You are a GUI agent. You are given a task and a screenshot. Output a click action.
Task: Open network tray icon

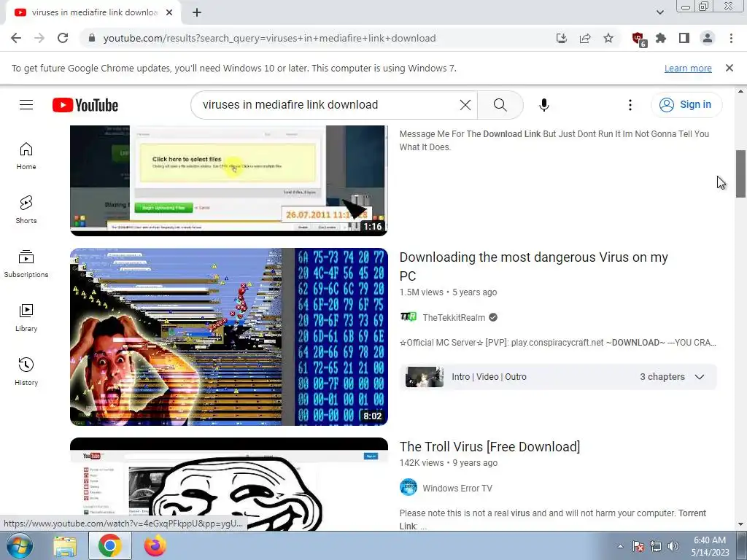click(656, 546)
